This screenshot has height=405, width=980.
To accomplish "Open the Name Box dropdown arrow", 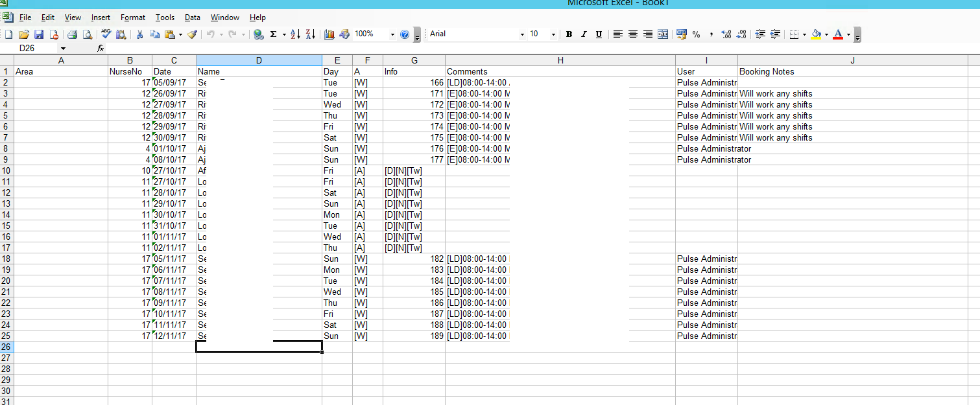I will coord(63,49).
